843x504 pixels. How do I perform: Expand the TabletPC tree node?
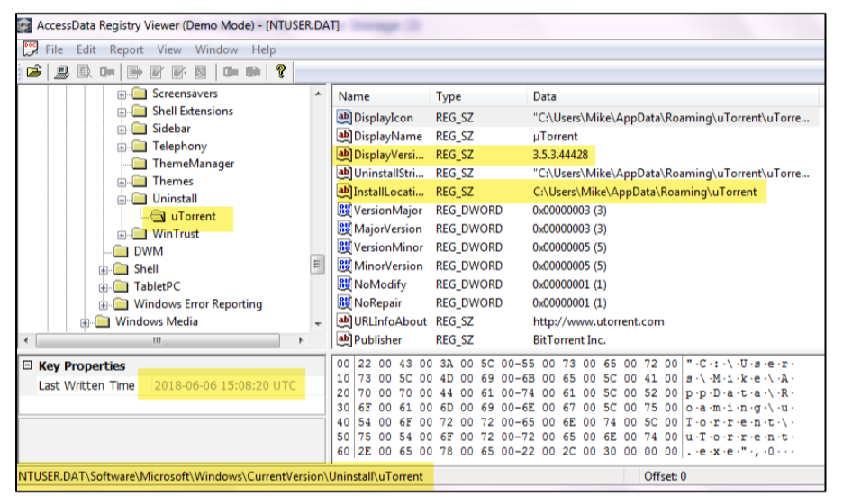[104, 287]
